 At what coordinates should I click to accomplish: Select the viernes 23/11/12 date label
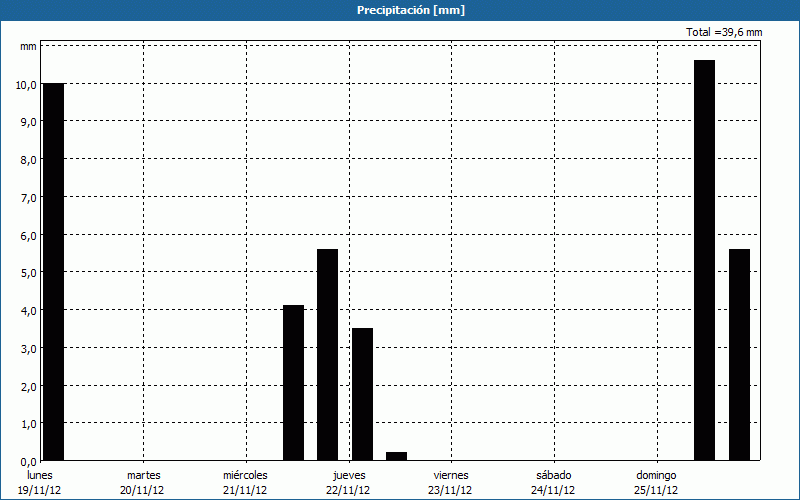450,482
